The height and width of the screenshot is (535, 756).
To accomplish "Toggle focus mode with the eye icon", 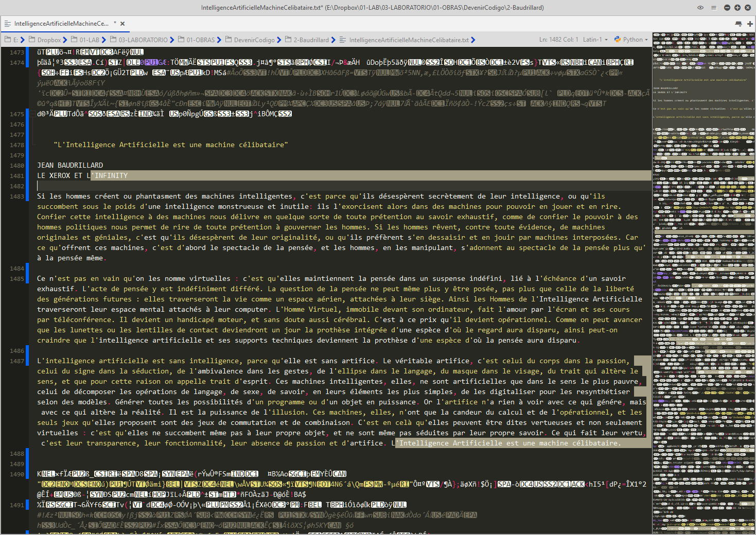I will 700,8.
